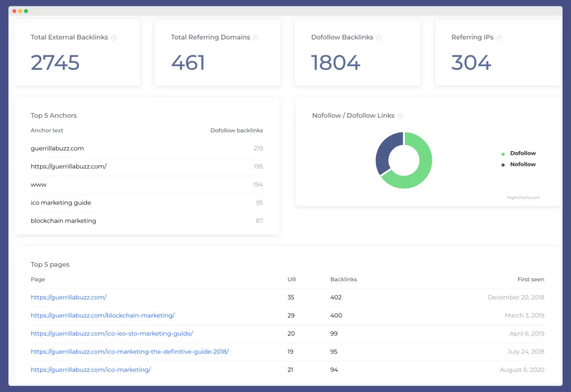The height and width of the screenshot is (392, 571).
Task: Toggle the Dofollow series in chart legend
Action: click(x=522, y=153)
